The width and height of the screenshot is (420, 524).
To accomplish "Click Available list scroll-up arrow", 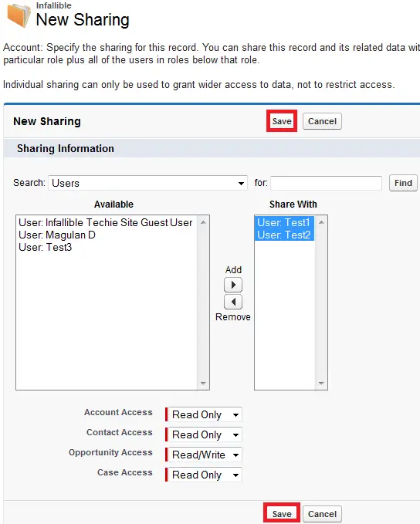I will (x=203, y=222).
